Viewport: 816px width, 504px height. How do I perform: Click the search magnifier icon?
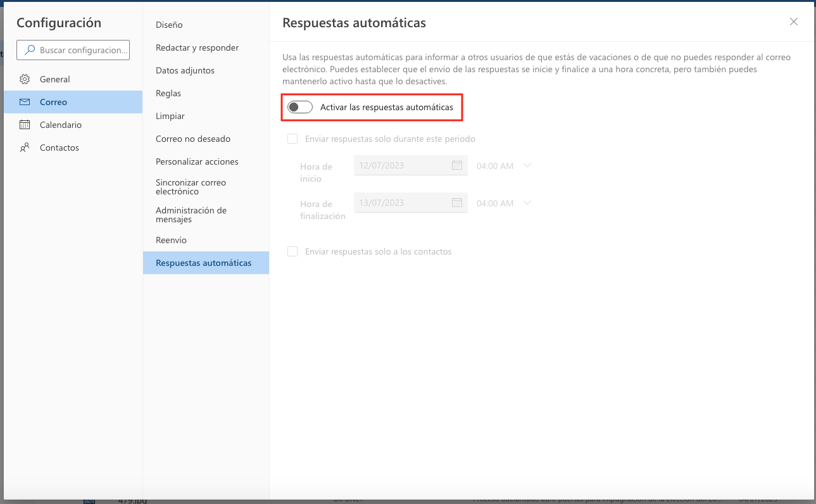(x=31, y=49)
